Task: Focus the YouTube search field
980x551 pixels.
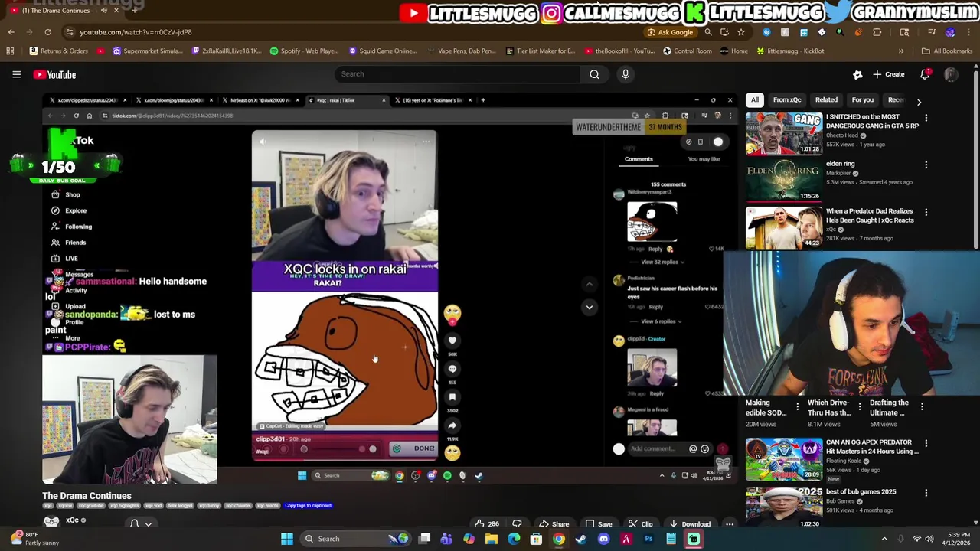Action: pyautogui.click(x=458, y=74)
